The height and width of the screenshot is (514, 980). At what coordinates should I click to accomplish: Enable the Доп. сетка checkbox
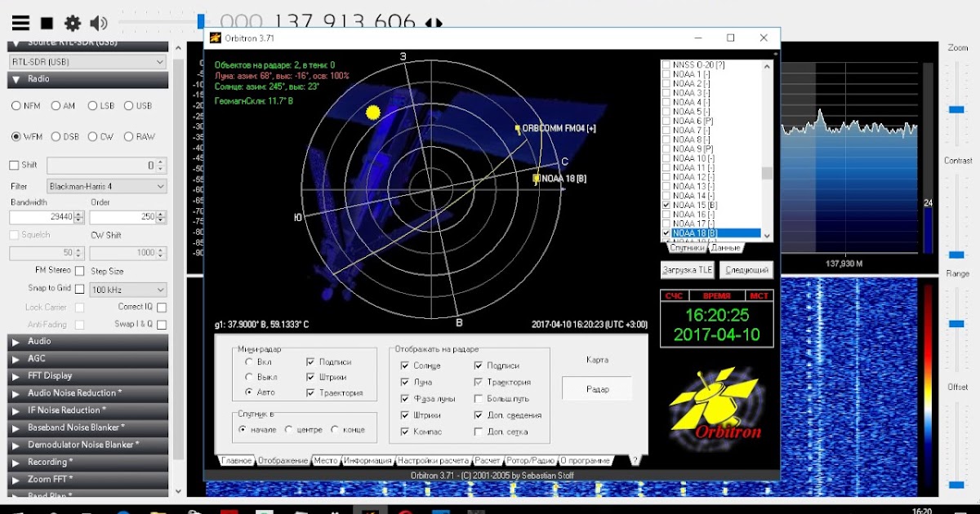coord(478,431)
